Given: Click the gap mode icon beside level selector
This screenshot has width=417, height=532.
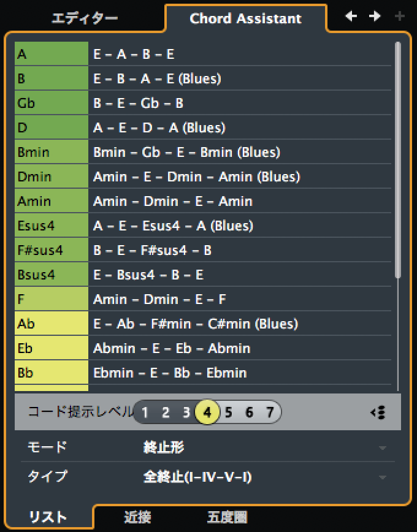Looking at the screenshot, I should click(x=378, y=412).
